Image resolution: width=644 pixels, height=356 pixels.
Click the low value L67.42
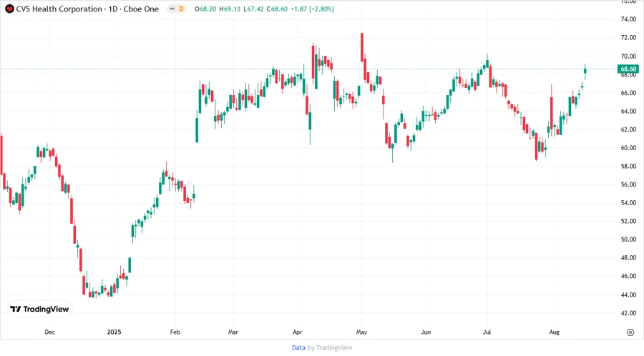point(253,9)
